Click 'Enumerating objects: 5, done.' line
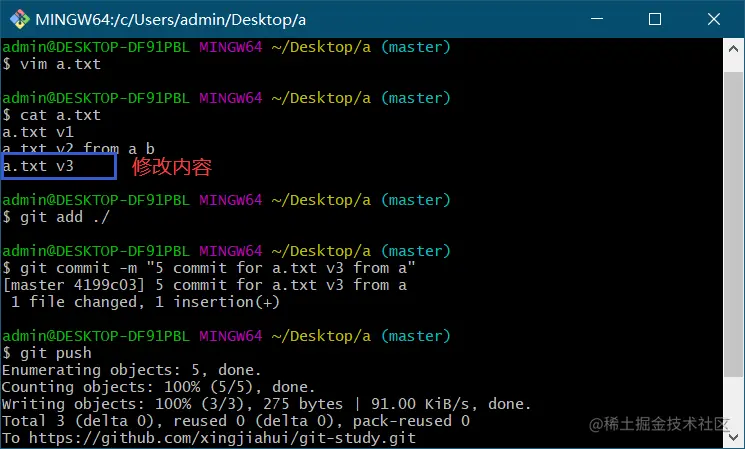The height and width of the screenshot is (449, 745). coord(132,370)
